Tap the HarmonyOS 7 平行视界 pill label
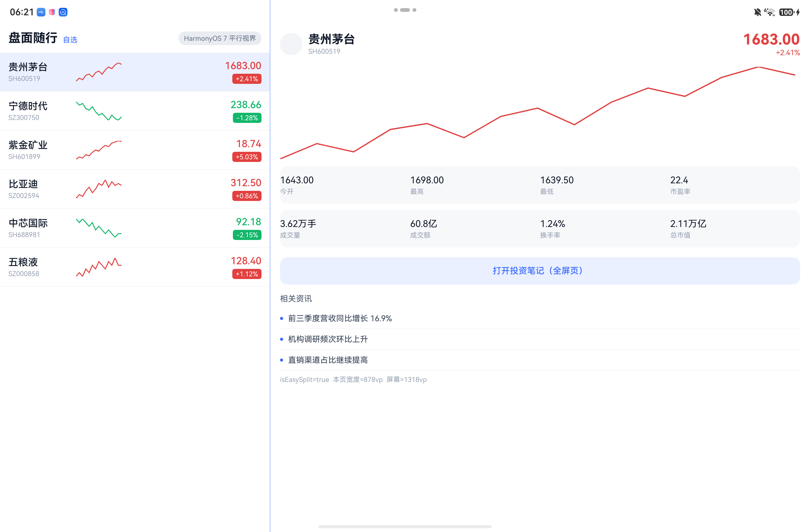This screenshot has height=532, width=810. pyautogui.click(x=220, y=38)
